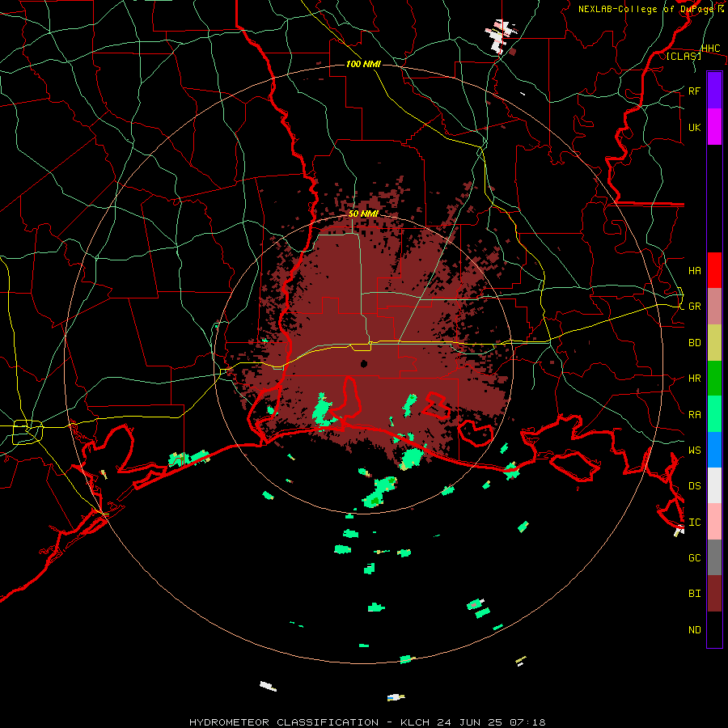The width and height of the screenshot is (728, 728).
Task: Click the 'BI' legend label
Action: [x=694, y=594]
